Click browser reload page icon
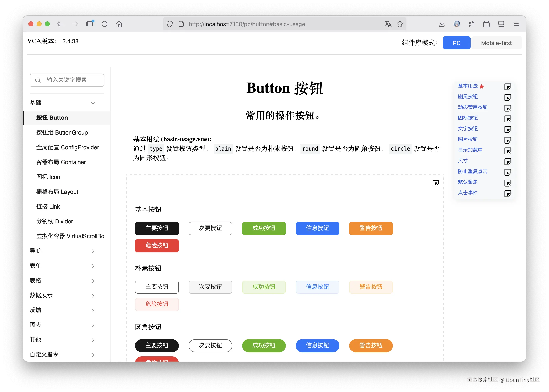The image size is (549, 392). click(105, 24)
